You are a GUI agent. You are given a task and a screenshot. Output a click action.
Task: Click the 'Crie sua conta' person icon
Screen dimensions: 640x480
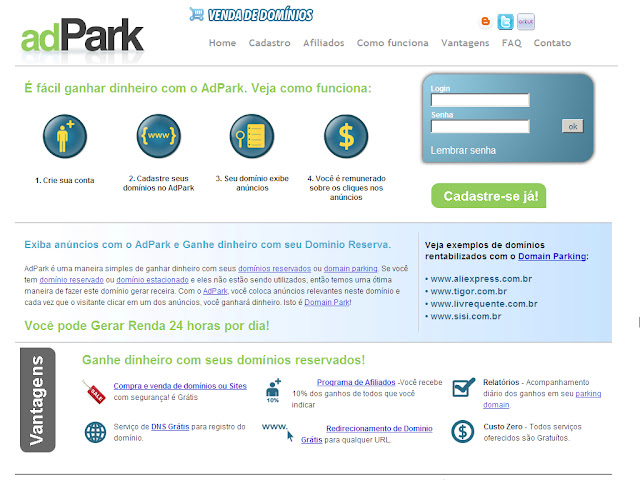click(65, 136)
